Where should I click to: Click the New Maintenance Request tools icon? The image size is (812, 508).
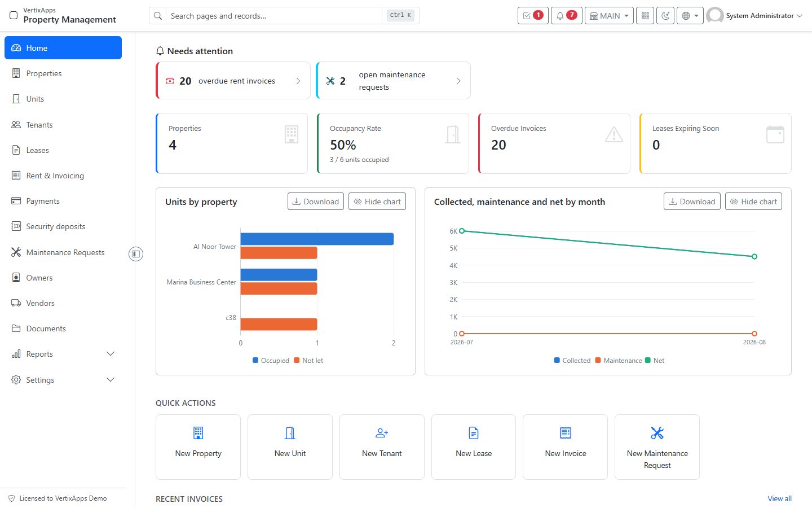[657, 433]
